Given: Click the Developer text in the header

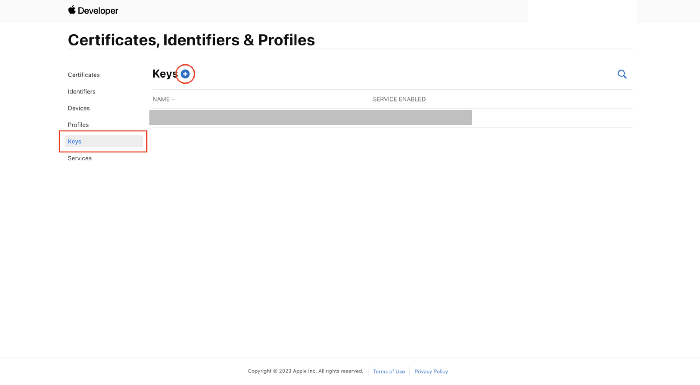Looking at the screenshot, I should coord(98,11).
